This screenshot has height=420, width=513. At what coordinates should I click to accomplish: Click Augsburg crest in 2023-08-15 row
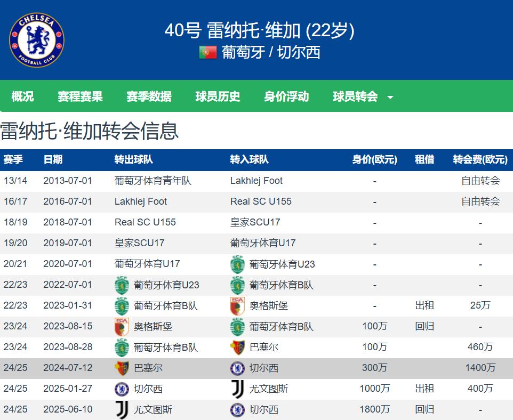(122, 327)
